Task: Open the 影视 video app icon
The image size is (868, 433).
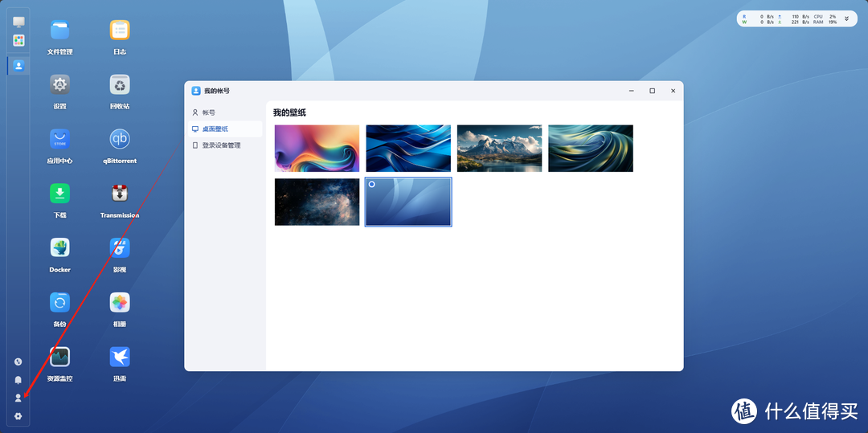Action: coord(120,247)
